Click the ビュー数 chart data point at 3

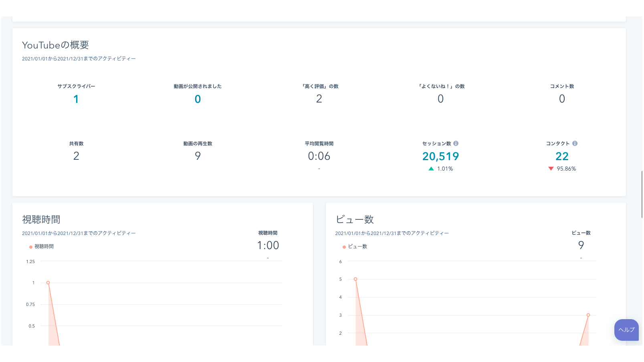coord(588,315)
